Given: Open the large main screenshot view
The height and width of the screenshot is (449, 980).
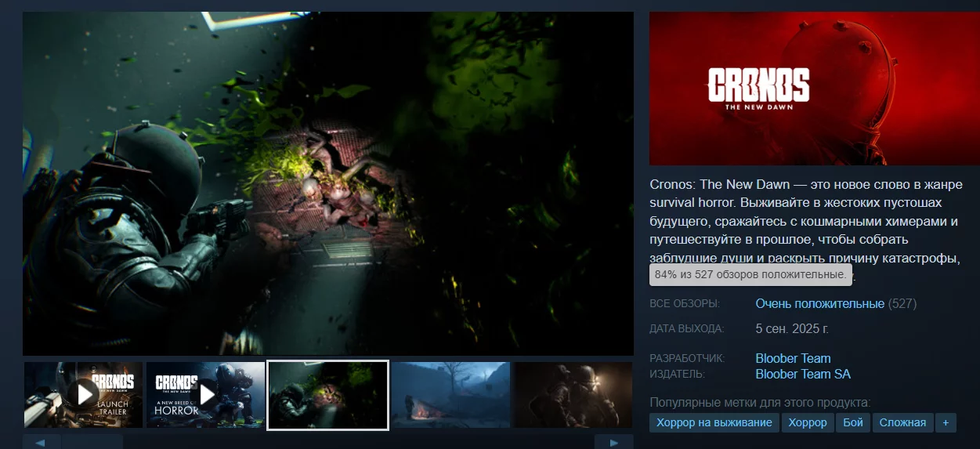Looking at the screenshot, I should tap(328, 183).
